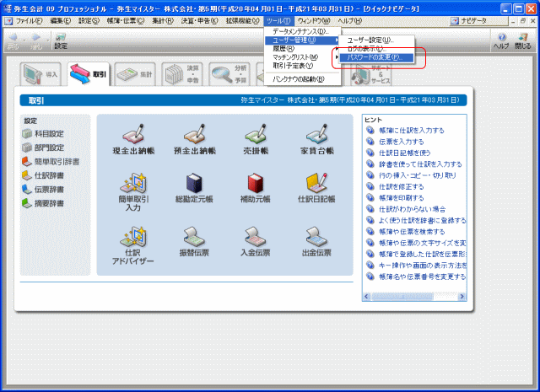This screenshot has width=540, height=392.
Task: Open hint link 伝票を入力する
Action: click(x=402, y=142)
